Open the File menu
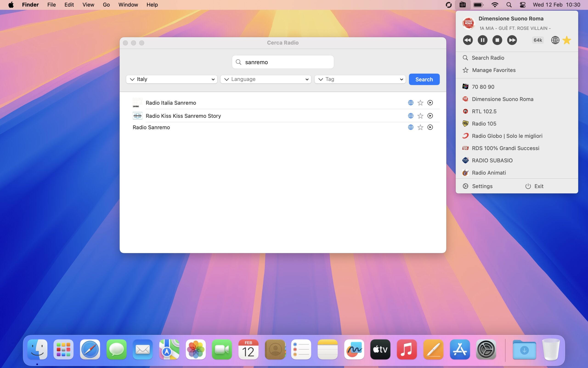This screenshot has width=588, height=368. coord(51,5)
